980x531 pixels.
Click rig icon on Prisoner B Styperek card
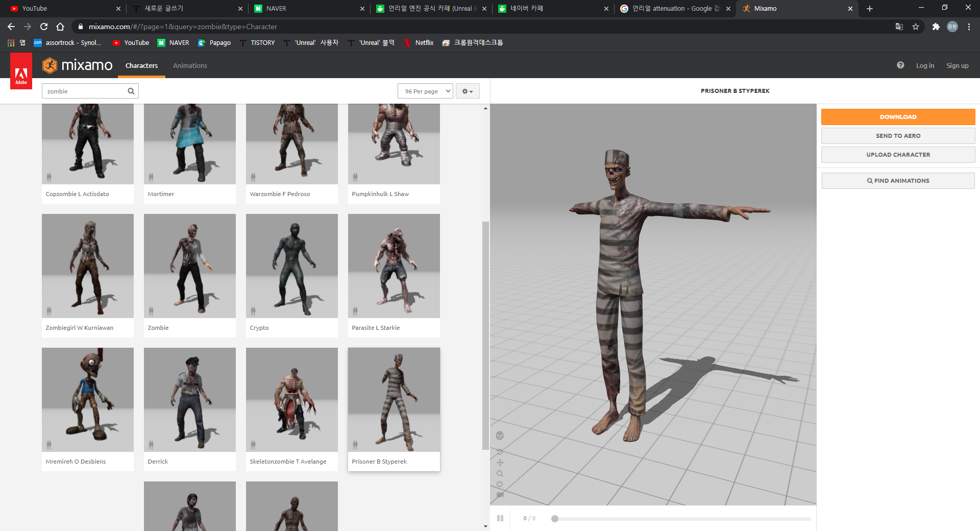click(355, 445)
